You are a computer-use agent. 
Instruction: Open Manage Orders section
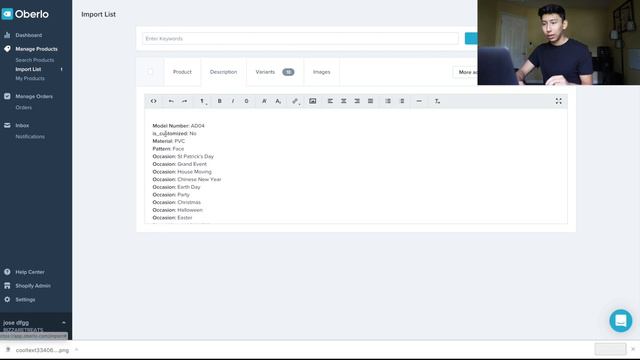point(34,96)
